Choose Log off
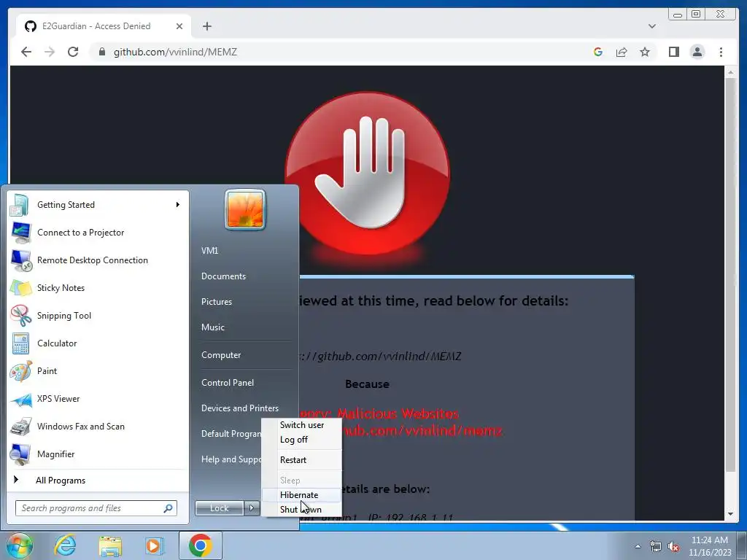Screen dimensions: 747x560 click(x=301, y=440)
